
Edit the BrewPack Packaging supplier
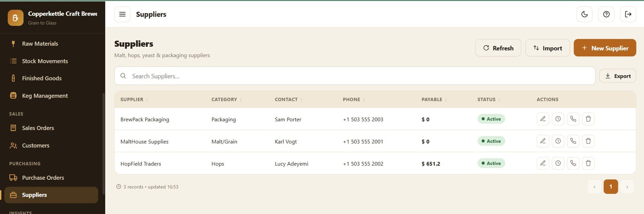point(543,119)
